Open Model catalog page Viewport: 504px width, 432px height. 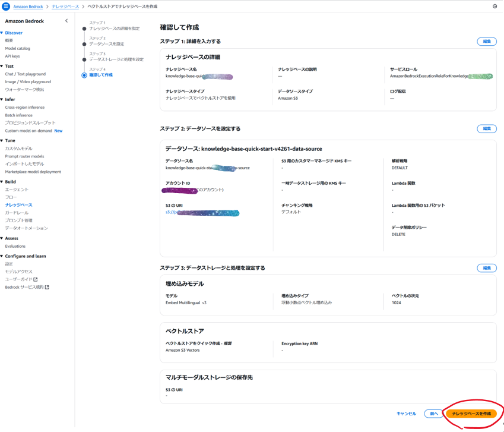pos(17,48)
